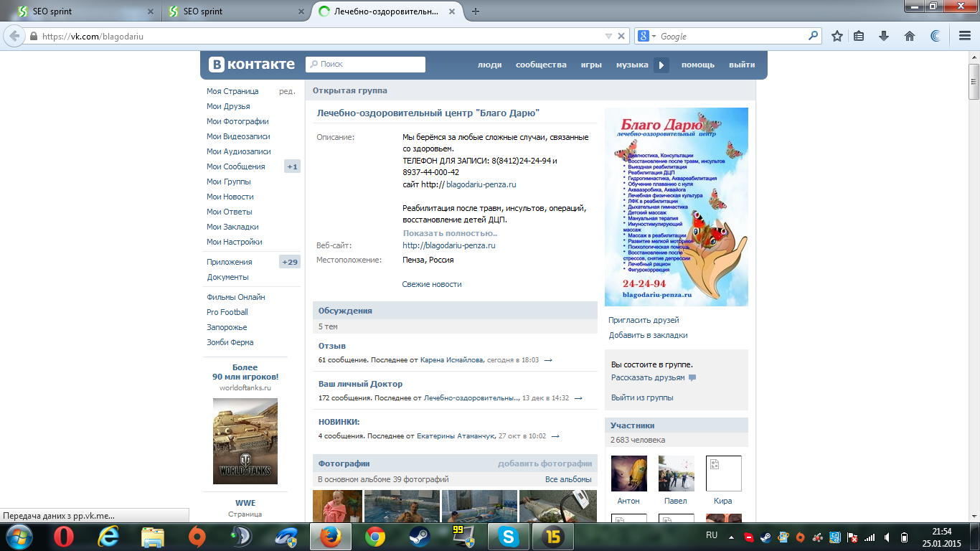Open the Firefox downloads arrow icon
980x551 pixels.
click(884, 36)
